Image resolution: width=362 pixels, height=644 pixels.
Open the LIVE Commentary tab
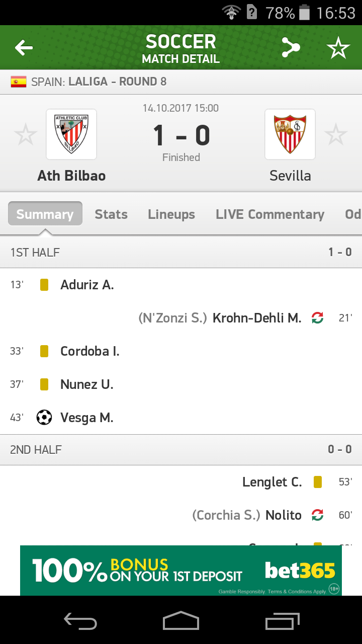(x=270, y=214)
